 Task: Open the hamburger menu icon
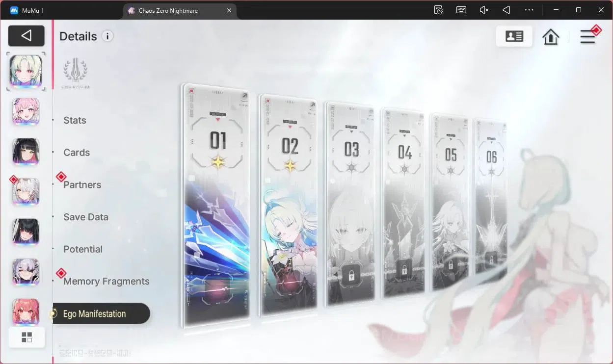tap(587, 37)
